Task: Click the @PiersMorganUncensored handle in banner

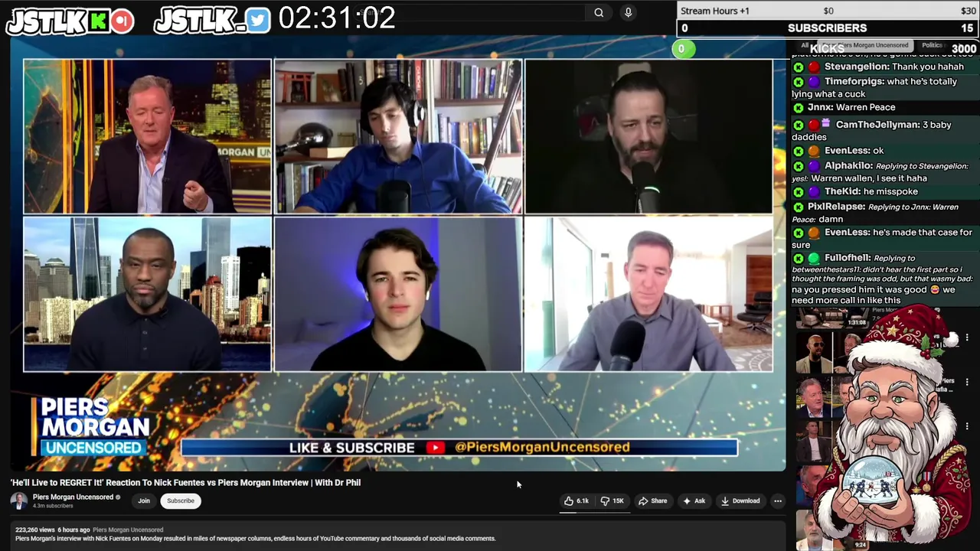Action: 542,448
